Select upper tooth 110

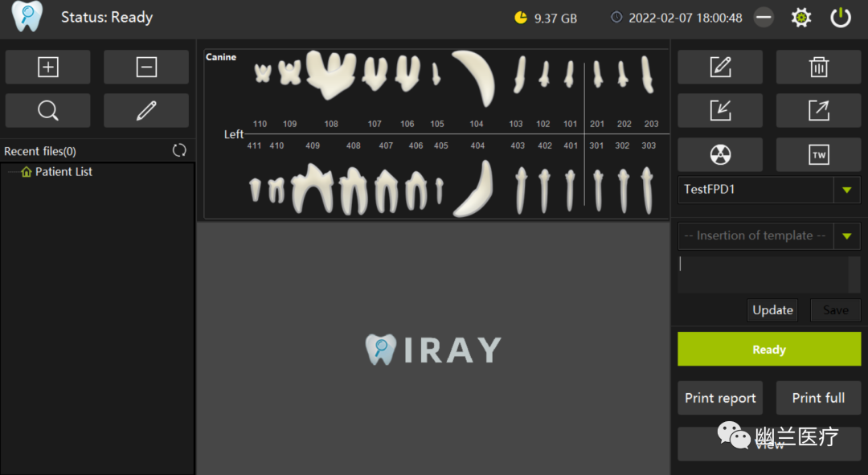click(262, 72)
